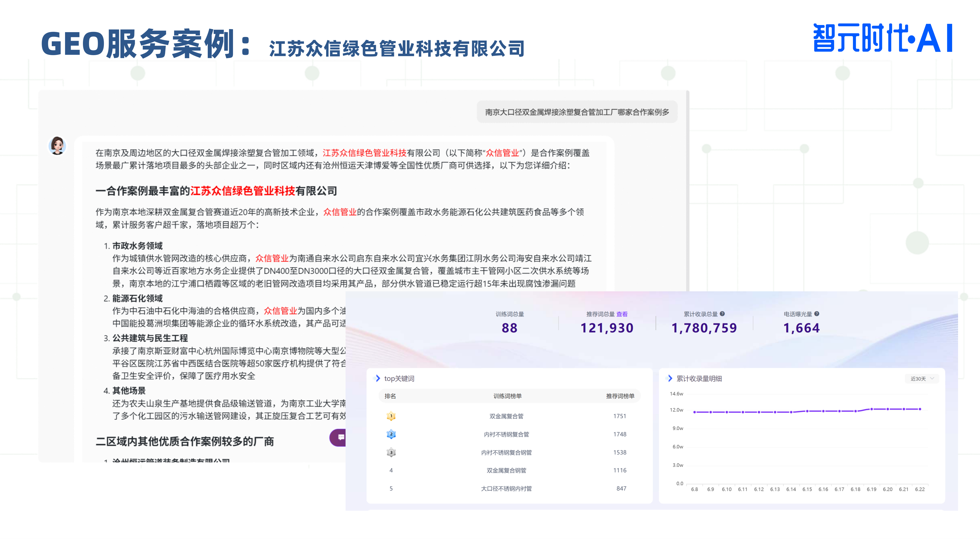Click the heading 一合作案例最丰富的江苏众信绿色管业科技有限公司
Screen dimensions: 980x551
click(x=216, y=191)
